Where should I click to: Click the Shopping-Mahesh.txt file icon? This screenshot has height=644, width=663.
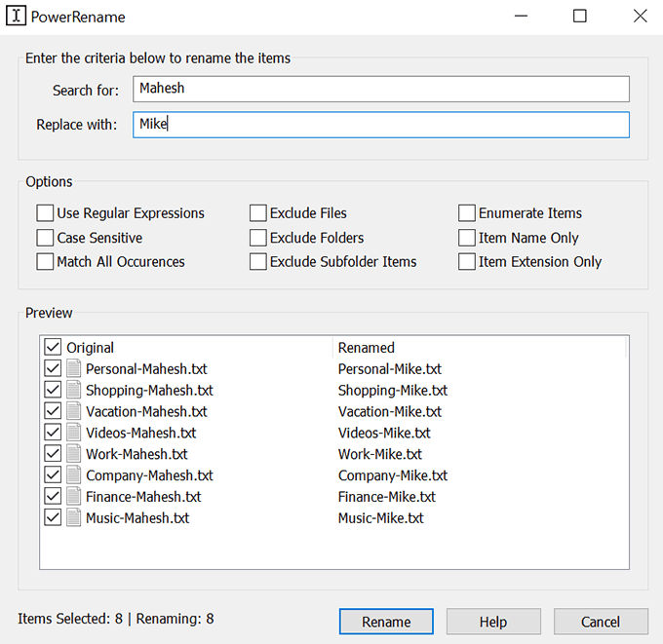[74, 391]
